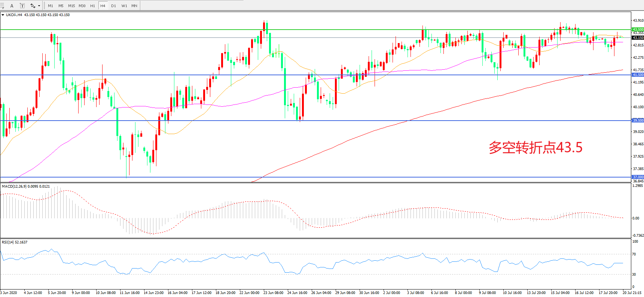The width and height of the screenshot is (644, 297).
Task: Open the UKOil chart menu triangle
Action: [3, 15]
